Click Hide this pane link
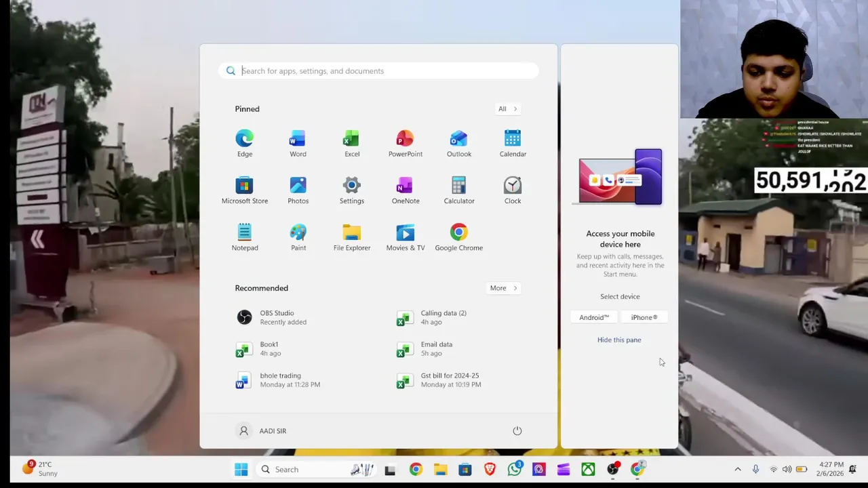Image resolution: width=868 pixels, height=488 pixels. pos(619,340)
